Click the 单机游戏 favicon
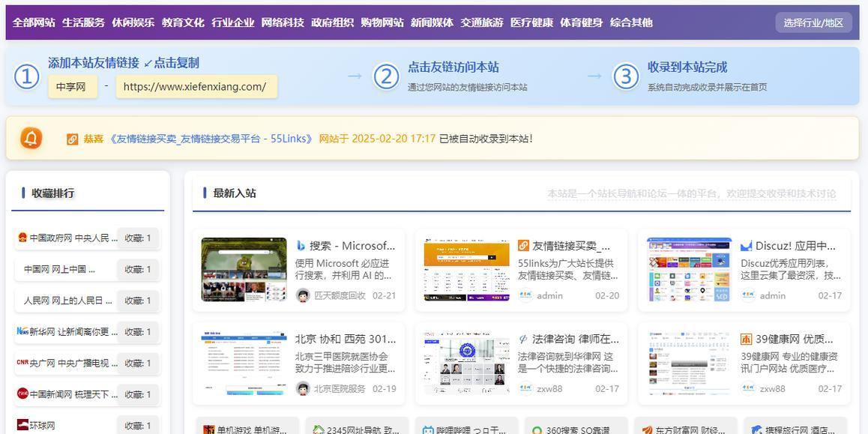This screenshot has width=868, height=434. tap(208, 430)
